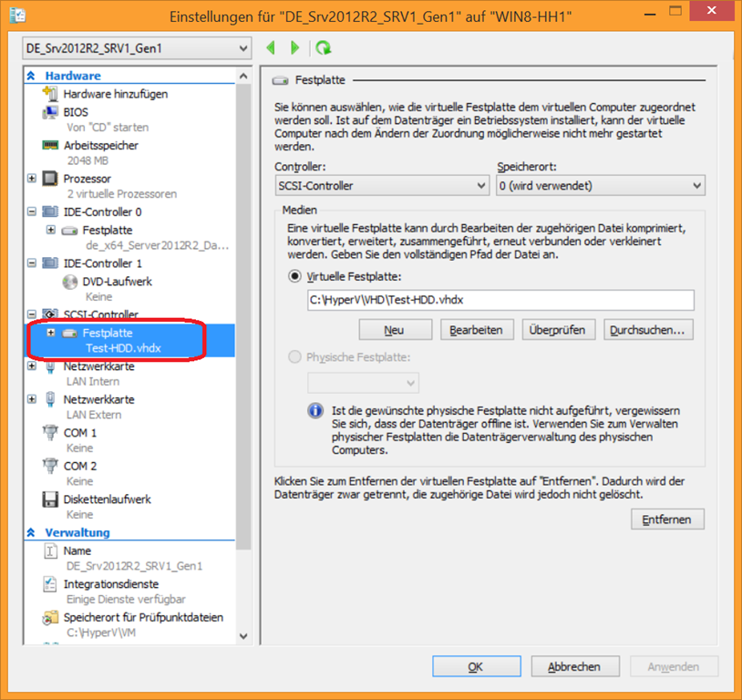The height and width of the screenshot is (700, 742).
Task: Click the 2 virtuelle Prozessoren text
Action: click(x=121, y=194)
